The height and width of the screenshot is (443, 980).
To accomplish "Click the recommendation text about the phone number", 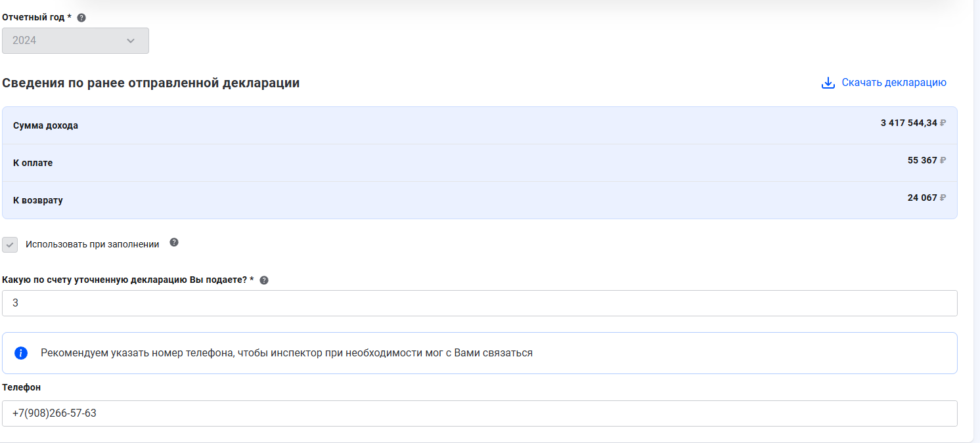I will pyautogui.click(x=286, y=353).
